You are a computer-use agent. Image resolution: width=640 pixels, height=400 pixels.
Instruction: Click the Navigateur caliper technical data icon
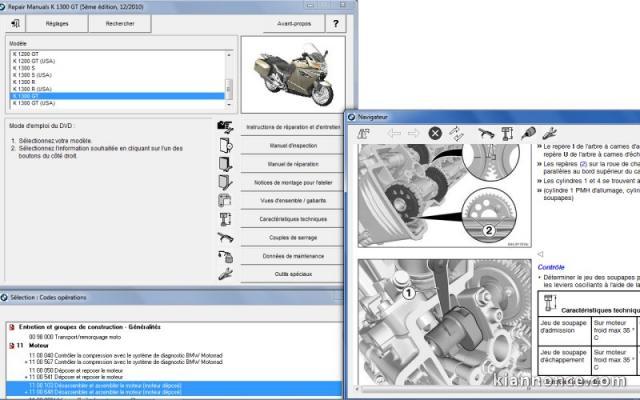(x=504, y=133)
